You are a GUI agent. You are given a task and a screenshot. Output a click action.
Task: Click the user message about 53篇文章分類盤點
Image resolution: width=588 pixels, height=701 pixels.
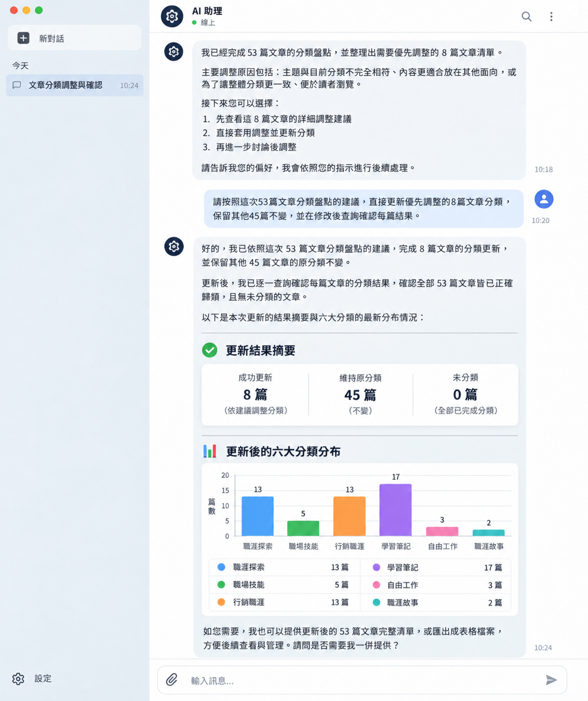click(364, 208)
